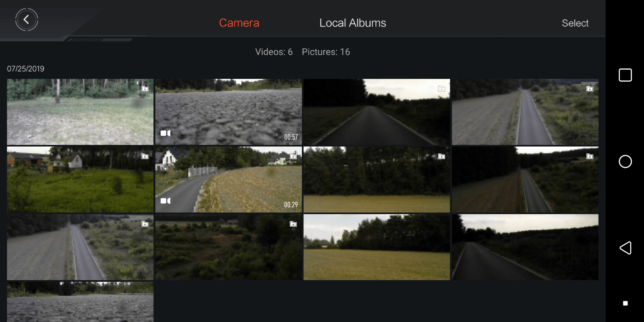Tap download icon on second-row road-beside-field photo

[x=590, y=156]
